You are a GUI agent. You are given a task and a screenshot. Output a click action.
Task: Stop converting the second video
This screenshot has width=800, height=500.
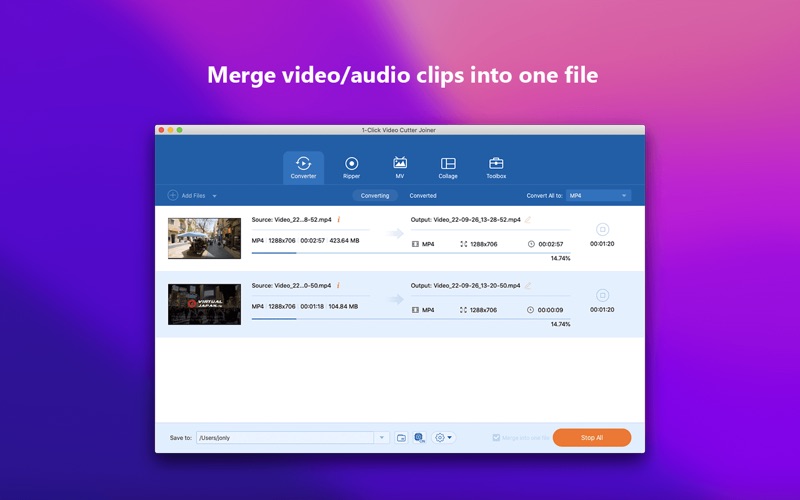tap(602, 295)
